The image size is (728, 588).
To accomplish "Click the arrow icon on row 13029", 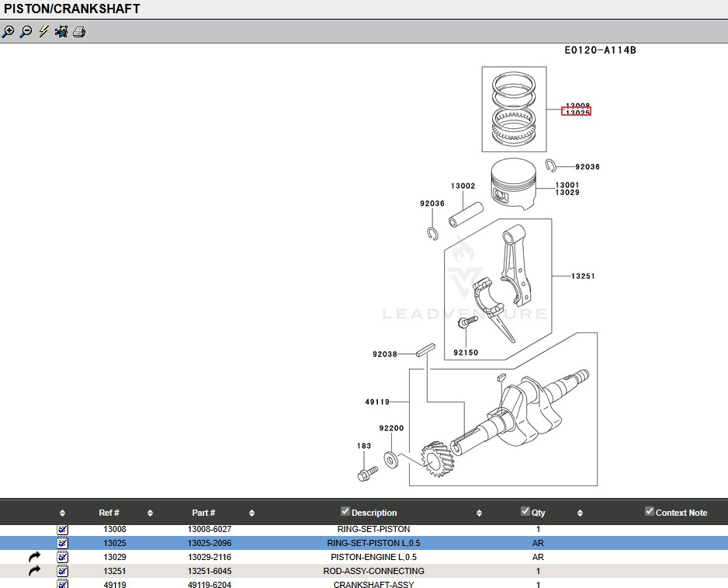I will (34, 558).
